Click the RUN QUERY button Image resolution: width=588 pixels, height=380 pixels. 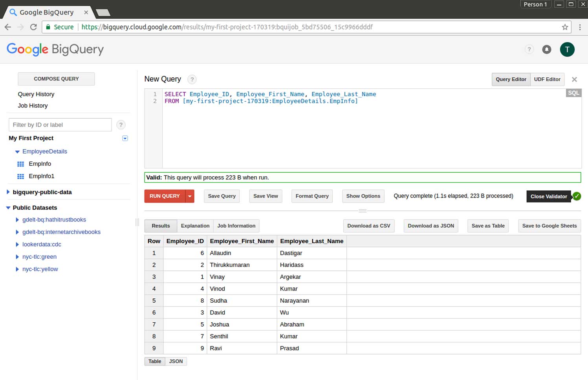point(165,196)
